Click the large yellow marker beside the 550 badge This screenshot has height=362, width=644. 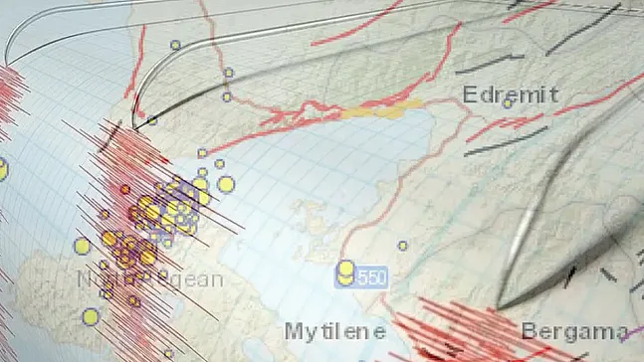345,272
